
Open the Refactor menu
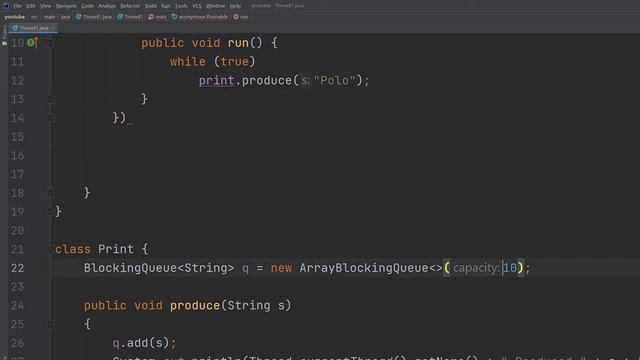pyautogui.click(x=130, y=6)
